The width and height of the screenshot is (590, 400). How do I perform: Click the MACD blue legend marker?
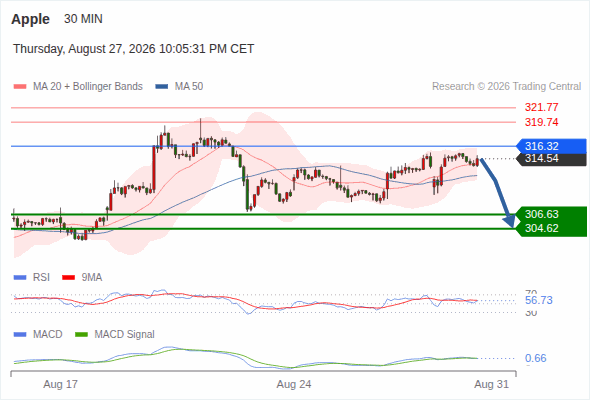[x=20, y=335]
